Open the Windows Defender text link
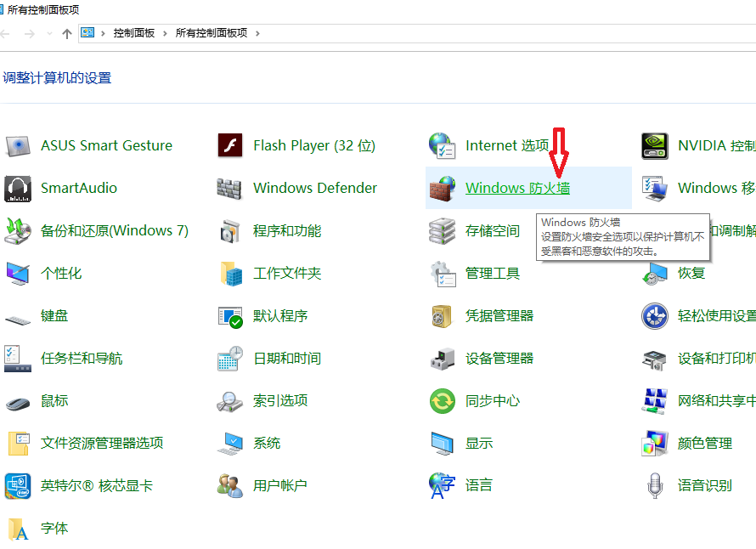The width and height of the screenshot is (756, 549). point(315,188)
